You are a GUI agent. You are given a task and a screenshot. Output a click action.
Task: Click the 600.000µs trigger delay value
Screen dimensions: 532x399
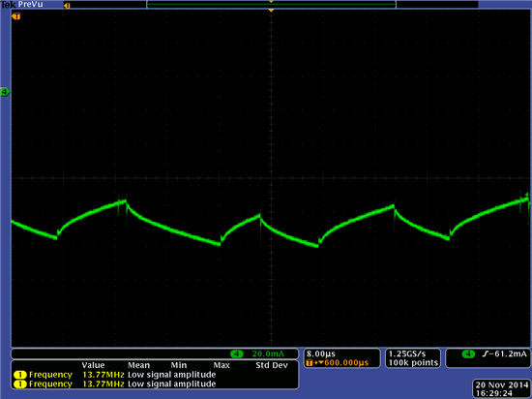pyautogui.click(x=346, y=363)
